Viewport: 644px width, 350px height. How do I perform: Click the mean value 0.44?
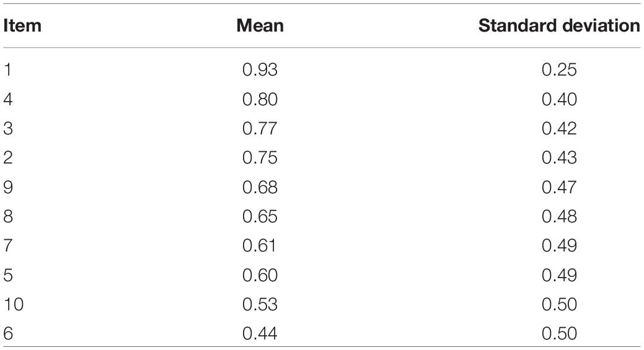tap(260, 333)
